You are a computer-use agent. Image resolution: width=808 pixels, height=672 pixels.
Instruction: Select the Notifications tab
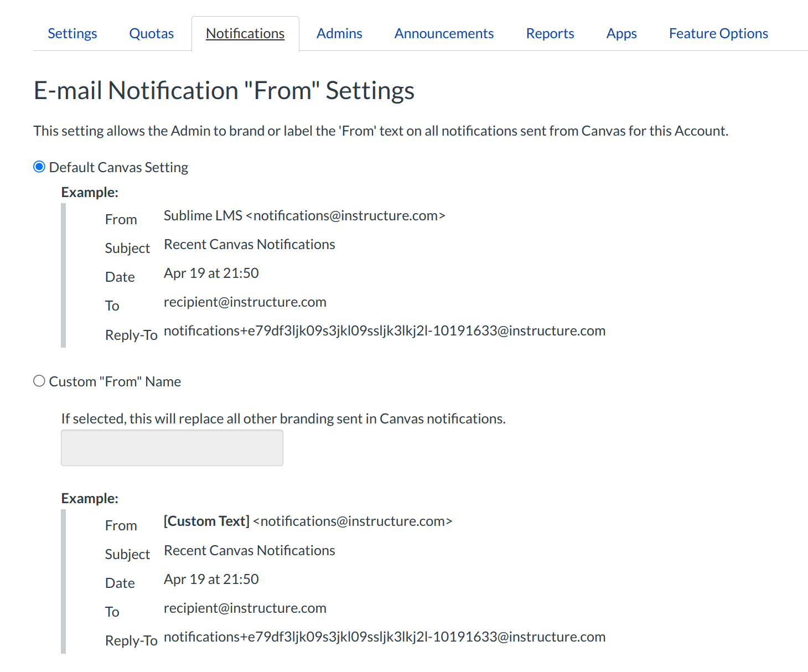pyautogui.click(x=245, y=34)
